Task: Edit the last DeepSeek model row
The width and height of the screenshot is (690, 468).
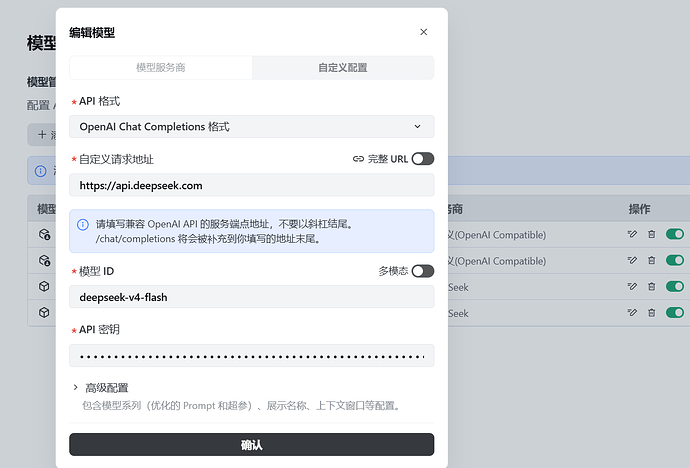Action: point(632,313)
